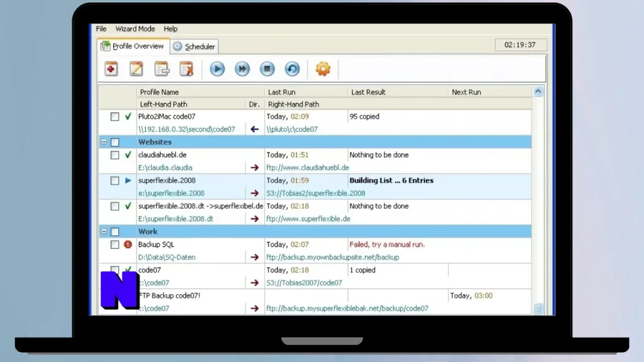Viewport: 644px width, 362px height.
Task: Toggle the Work group checkbox
Action: 115,232
